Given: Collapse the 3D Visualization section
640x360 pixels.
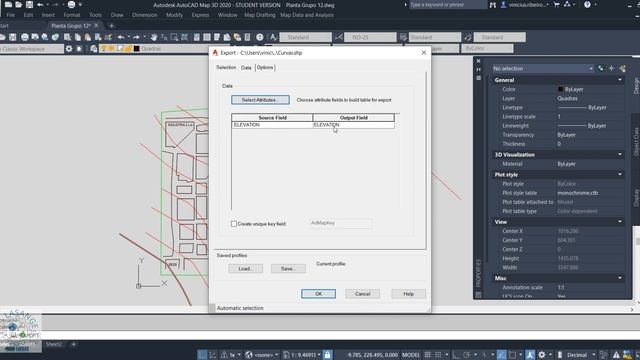Looking at the screenshot, I should coord(620,155).
